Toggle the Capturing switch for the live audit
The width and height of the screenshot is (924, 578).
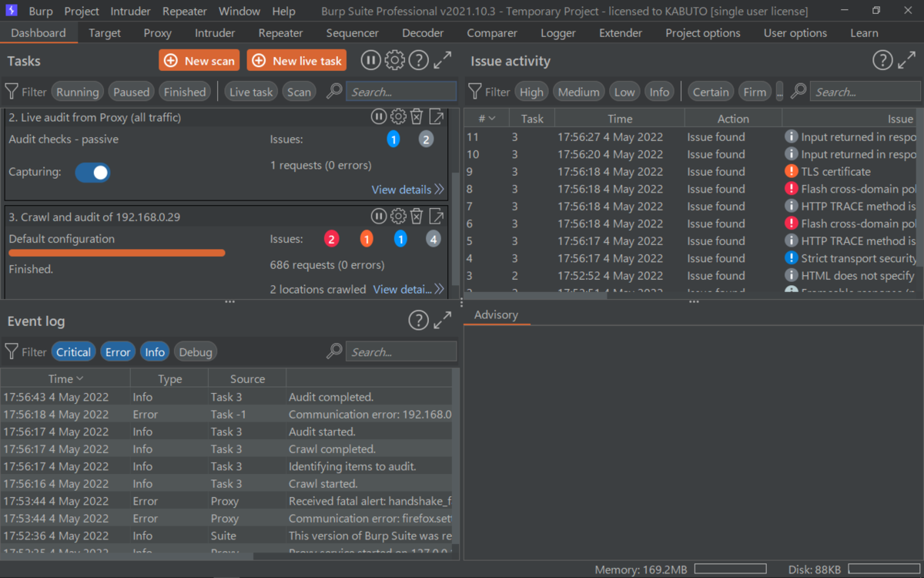point(92,172)
